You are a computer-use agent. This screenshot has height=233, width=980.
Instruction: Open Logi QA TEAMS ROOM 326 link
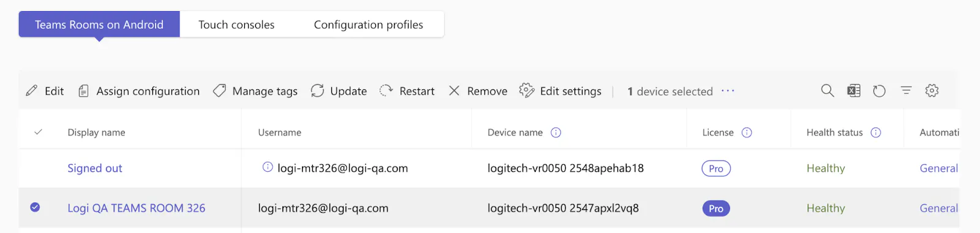136,208
